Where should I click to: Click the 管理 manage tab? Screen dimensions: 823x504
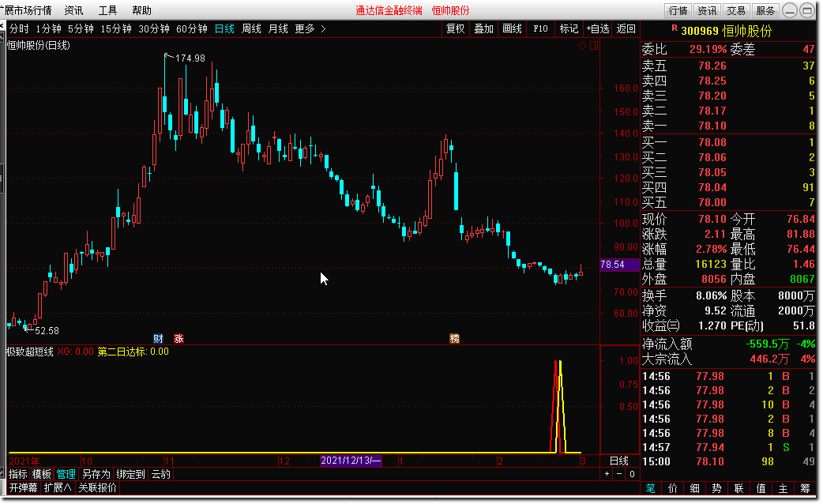tap(66, 474)
